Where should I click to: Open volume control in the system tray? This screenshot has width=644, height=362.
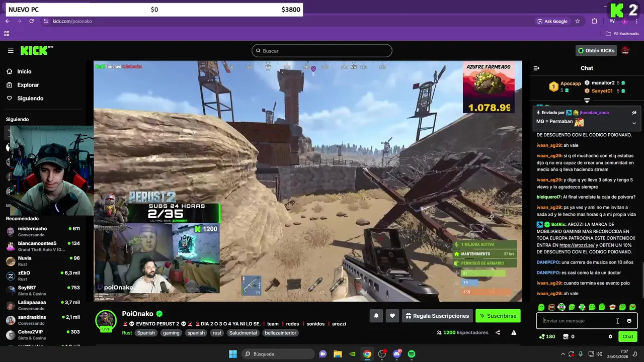tap(599, 354)
